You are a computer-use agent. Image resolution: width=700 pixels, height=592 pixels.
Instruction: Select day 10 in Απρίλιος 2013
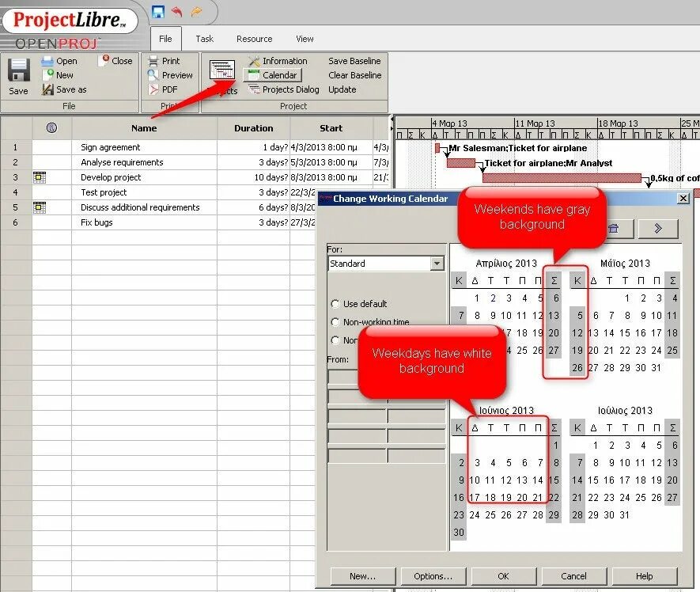tap(505, 316)
